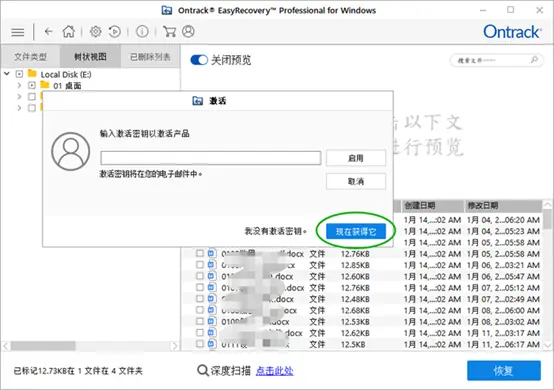Expand the 01 桌面 folder node
554x390 pixels.
click(19, 85)
